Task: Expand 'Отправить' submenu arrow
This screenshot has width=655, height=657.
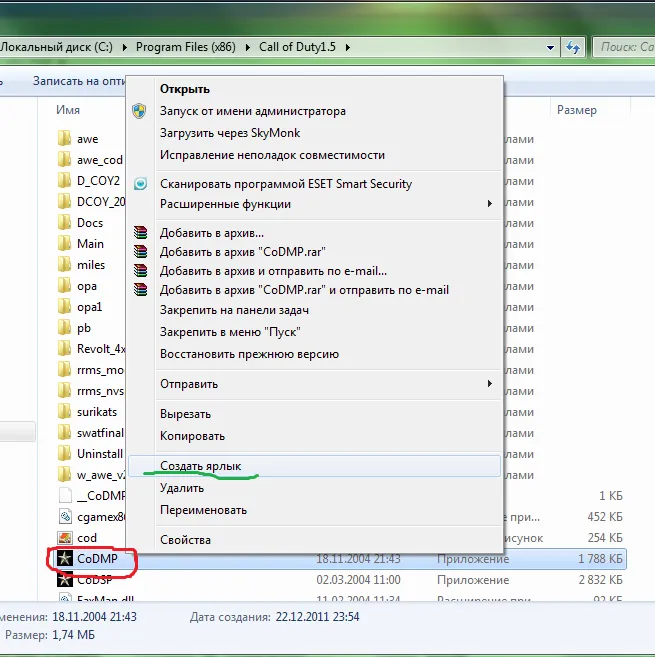Action: click(x=489, y=384)
